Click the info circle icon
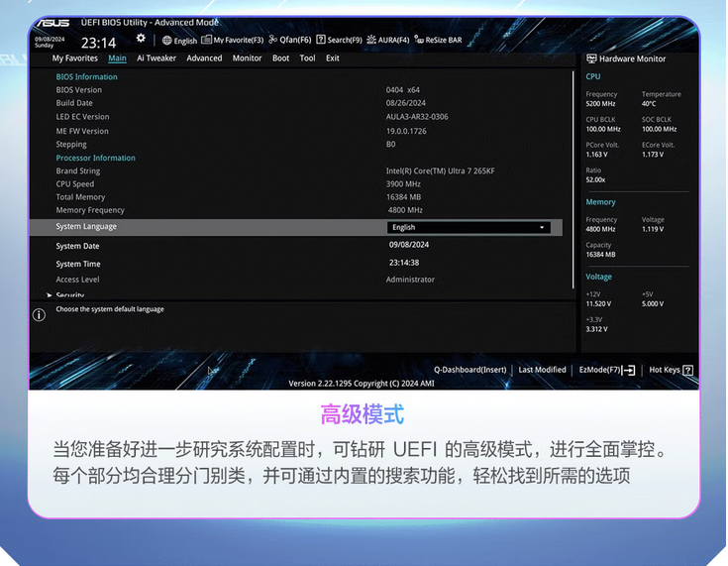This screenshot has height=566, width=728. coord(39,315)
